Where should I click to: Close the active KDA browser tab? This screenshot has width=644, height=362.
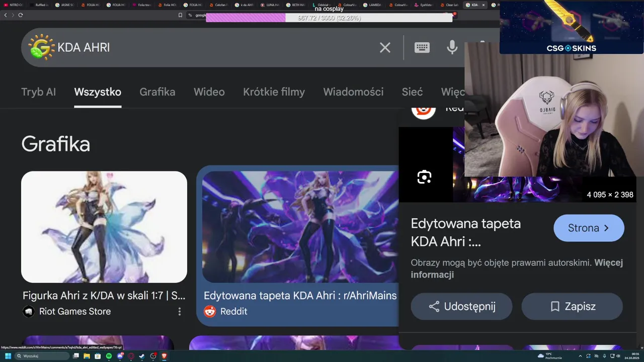click(484, 5)
